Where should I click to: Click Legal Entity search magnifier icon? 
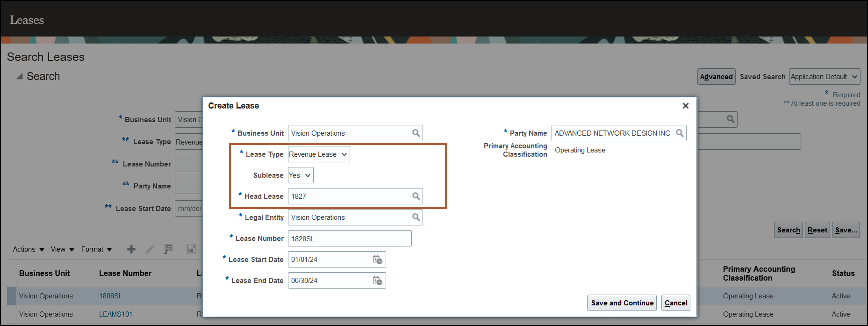pyautogui.click(x=416, y=217)
